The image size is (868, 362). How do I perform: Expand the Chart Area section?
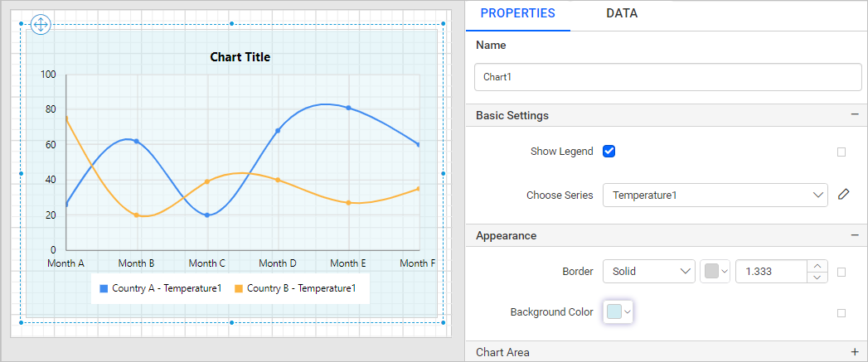(x=856, y=352)
